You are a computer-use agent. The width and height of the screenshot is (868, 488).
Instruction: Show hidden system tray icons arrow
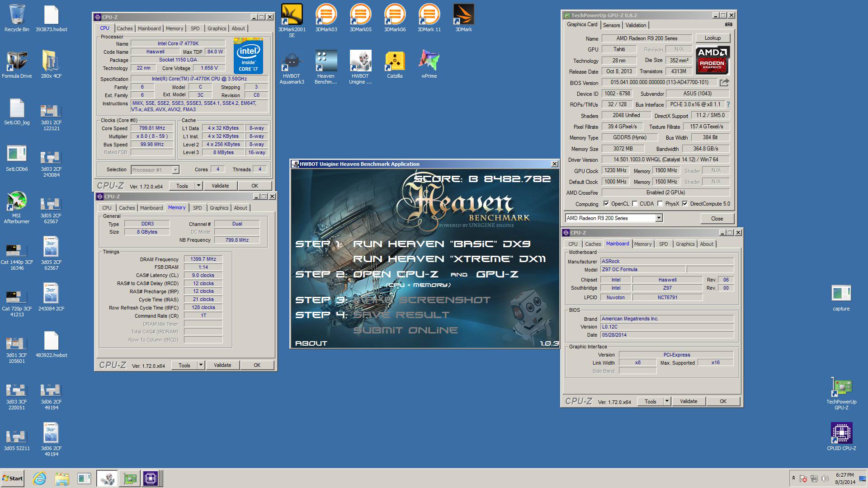(x=793, y=478)
